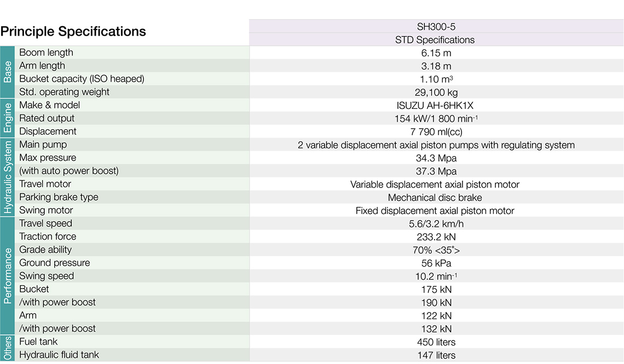624x364 pixels.
Task: Click the vertical Engine section label
Action: click(x=8, y=118)
